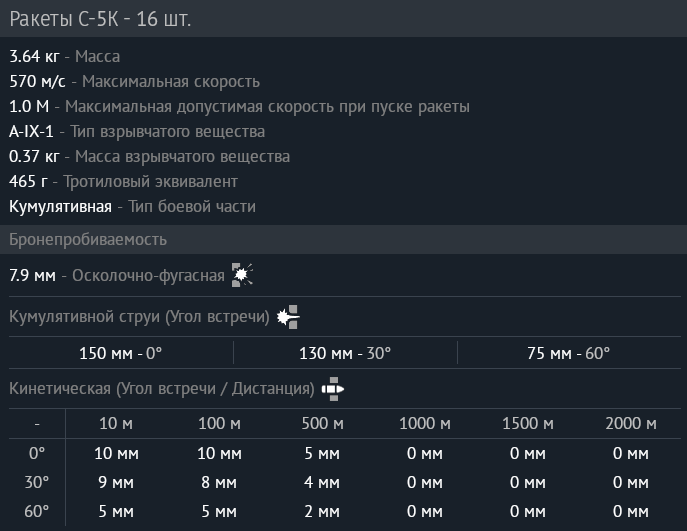Click the cumulative jet icon
This screenshot has height=531, width=687.
(x=289, y=317)
